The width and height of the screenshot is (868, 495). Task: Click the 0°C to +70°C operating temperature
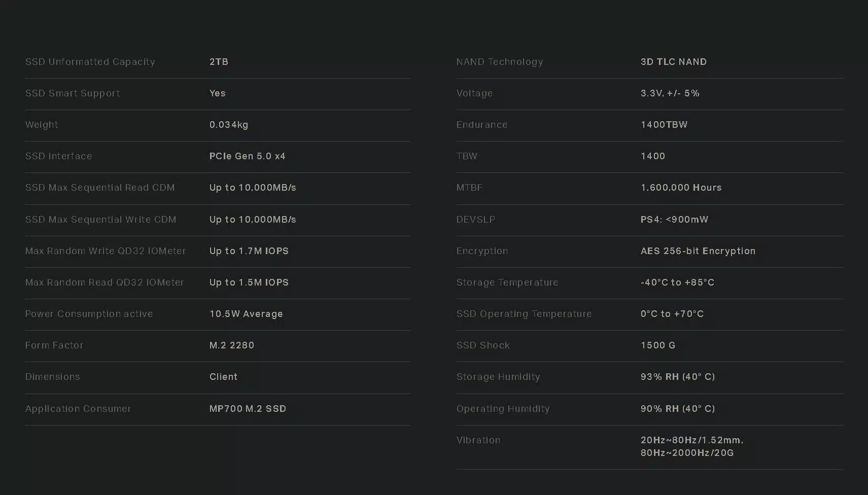[672, 314]
